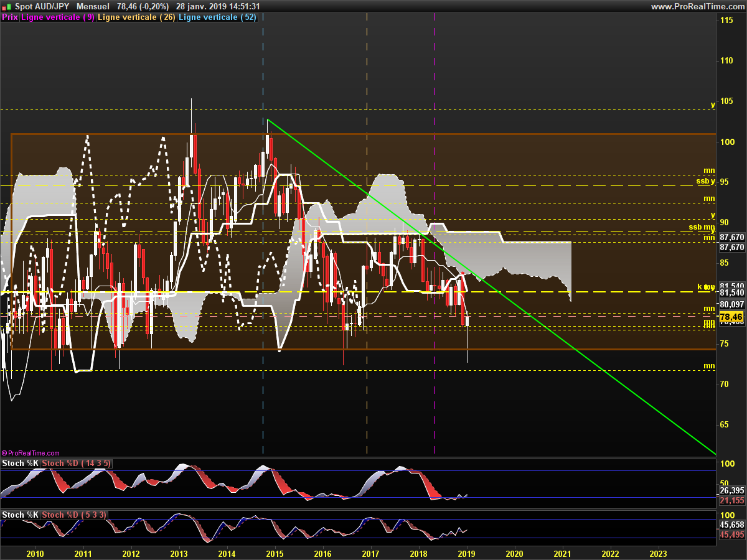Open Ligne verticale (9) indicator settings
The width and height of the screenshot is (747, 560).
[59, 17]
